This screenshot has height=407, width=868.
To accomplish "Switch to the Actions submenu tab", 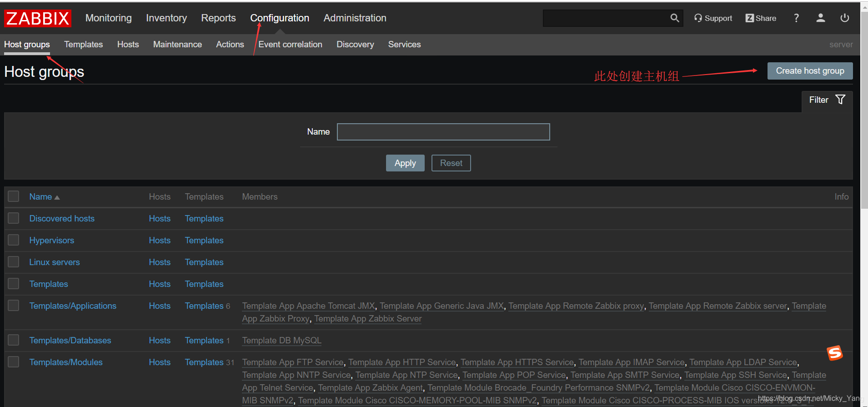I will (x=230, y=45).
